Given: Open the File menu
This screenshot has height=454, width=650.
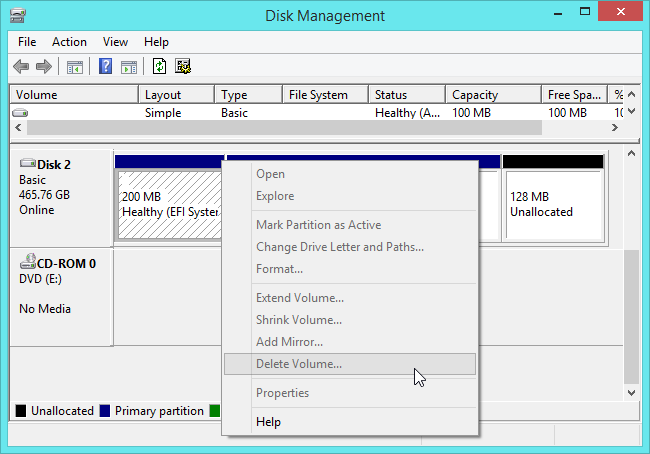Looking at the screenshot, I should 27,42.
